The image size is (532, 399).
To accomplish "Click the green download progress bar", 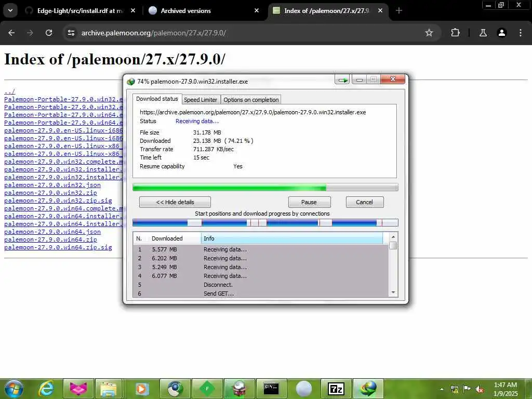I will 265,187.
